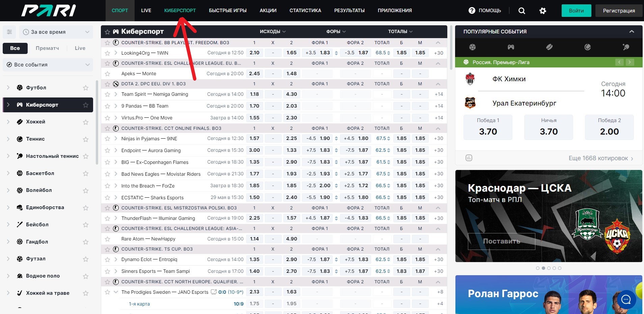Show previous popular event arrow
The height and width of the screenshot is (314, 644).
point(619,62)
